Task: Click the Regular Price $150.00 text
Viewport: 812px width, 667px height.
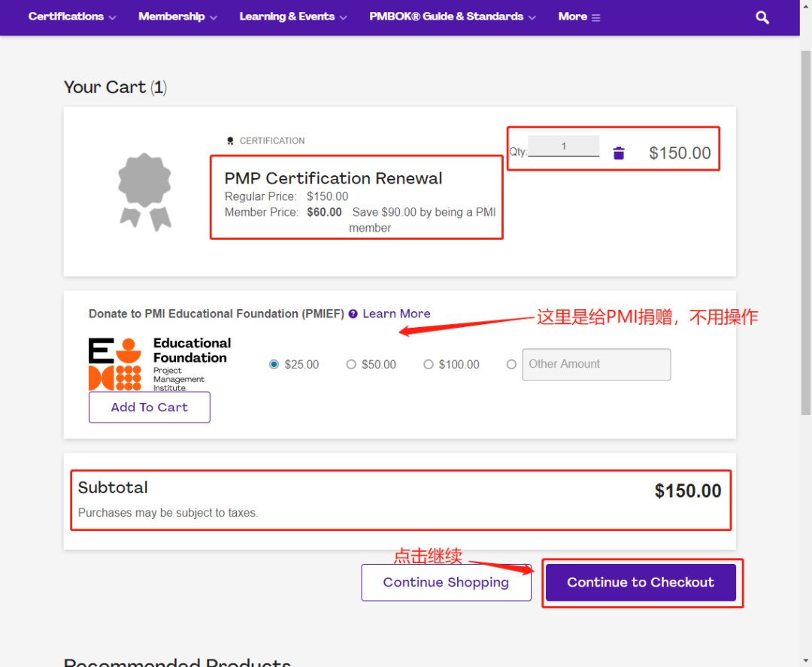Action: click(286, 197)
